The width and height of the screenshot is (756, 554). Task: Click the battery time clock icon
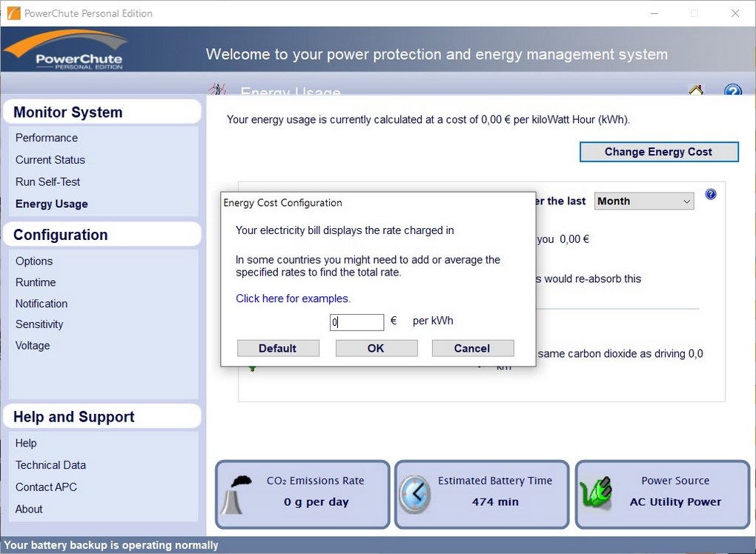414,494
